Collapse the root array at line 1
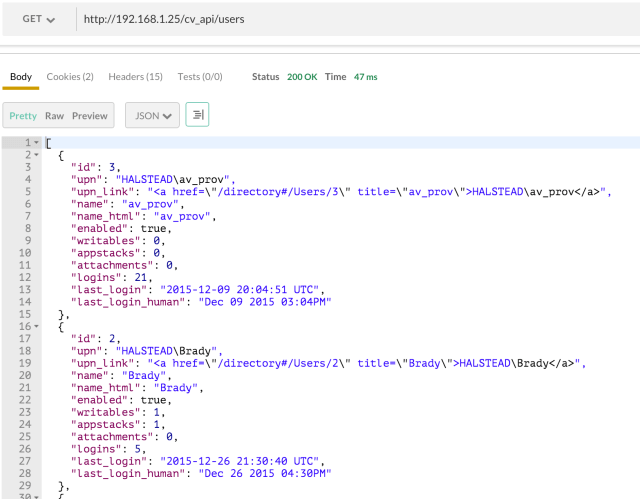 click(37, 143)
